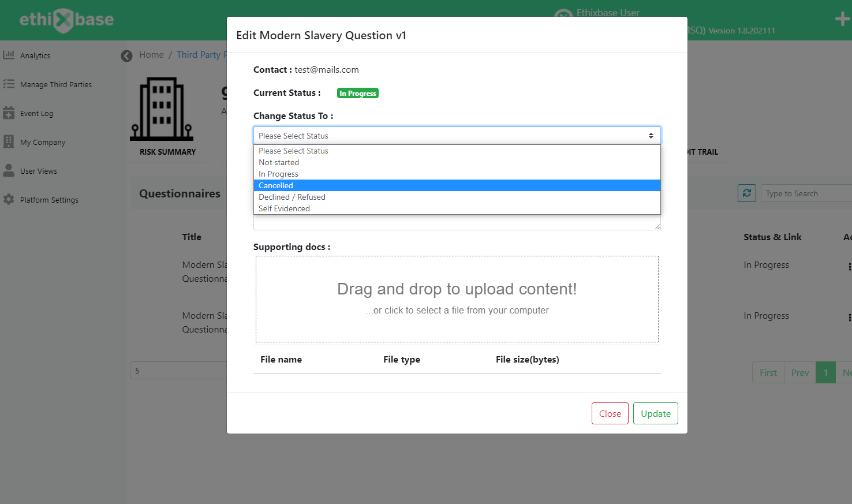The image size is (852, 504).
Task: Click the large building company icon
Action: click(x=162, y=109)
